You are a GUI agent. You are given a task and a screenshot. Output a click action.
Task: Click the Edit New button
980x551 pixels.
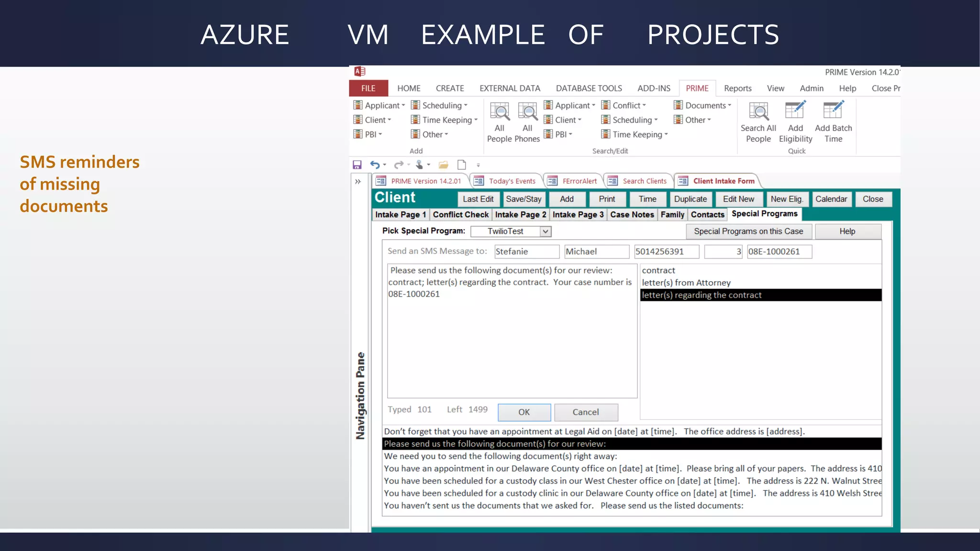(x=738, y=199)
